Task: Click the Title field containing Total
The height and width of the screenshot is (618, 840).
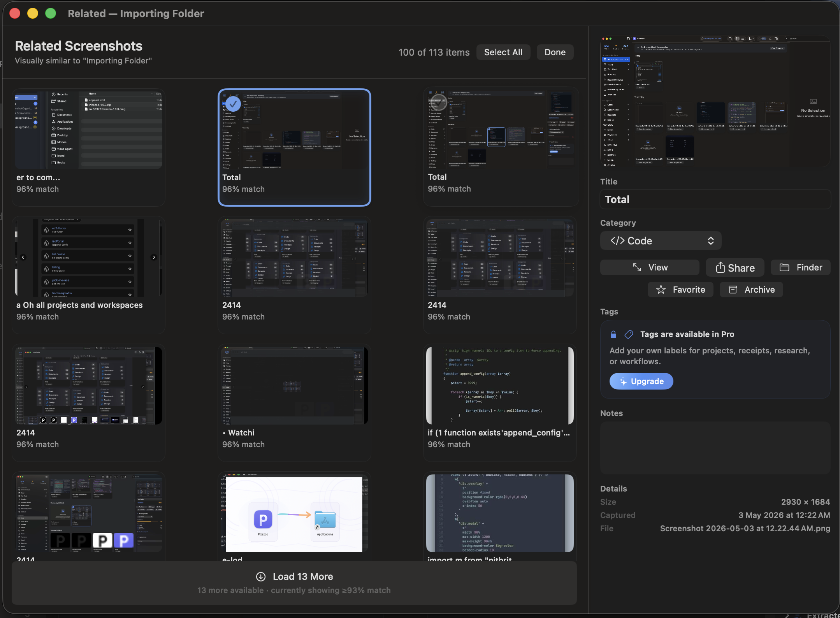Action: 715,200
